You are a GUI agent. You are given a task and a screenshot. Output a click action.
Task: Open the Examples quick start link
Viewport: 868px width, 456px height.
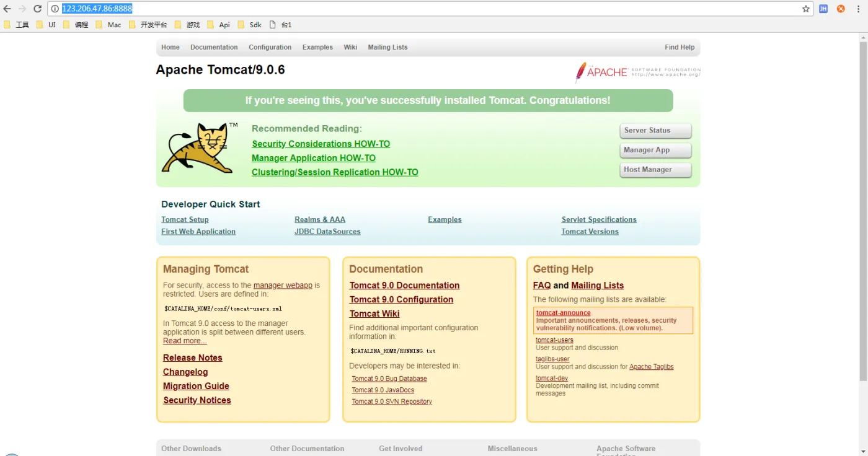445,219
